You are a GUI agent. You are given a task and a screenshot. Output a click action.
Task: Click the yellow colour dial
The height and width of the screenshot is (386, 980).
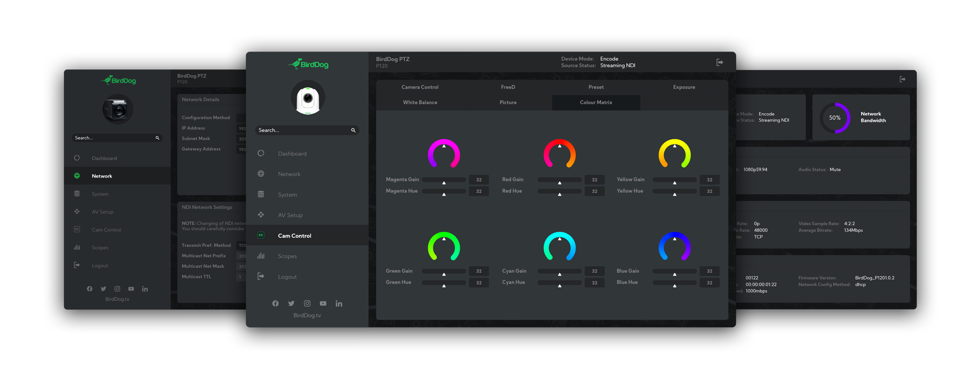tap(675, 154)
